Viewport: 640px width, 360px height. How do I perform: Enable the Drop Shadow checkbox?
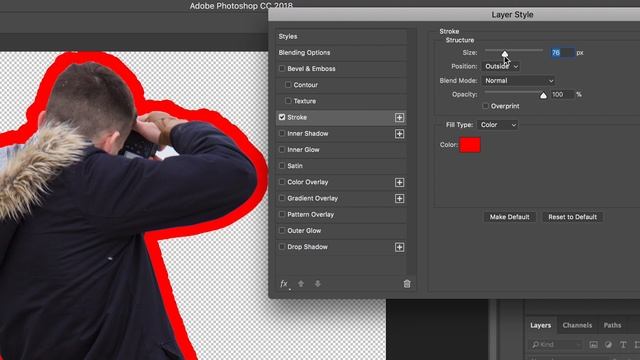pyautogui.click(x=282, y=247)
